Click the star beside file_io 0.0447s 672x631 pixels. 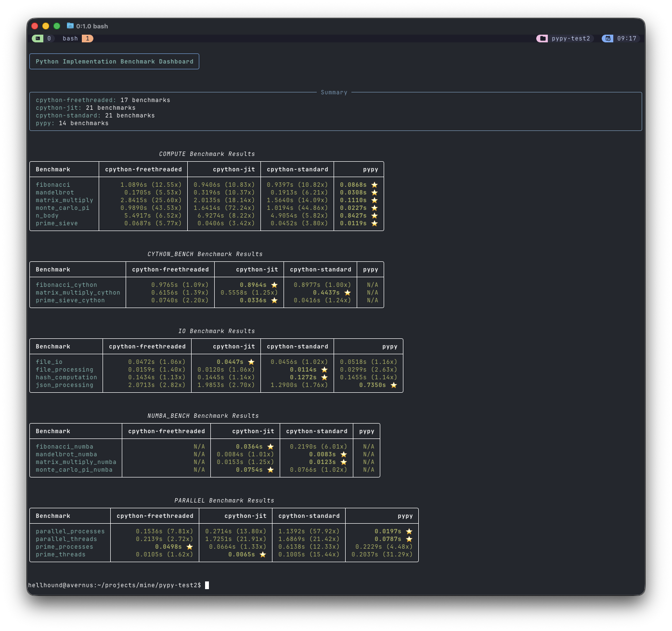[x=251, y=362]
